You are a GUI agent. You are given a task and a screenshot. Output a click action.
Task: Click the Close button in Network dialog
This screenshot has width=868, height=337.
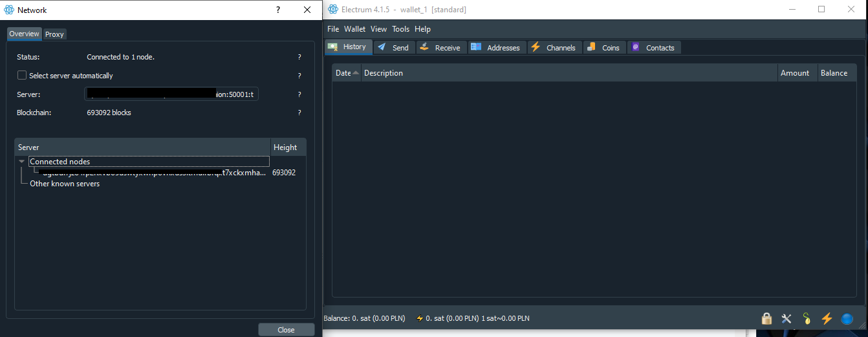point(286,330)
